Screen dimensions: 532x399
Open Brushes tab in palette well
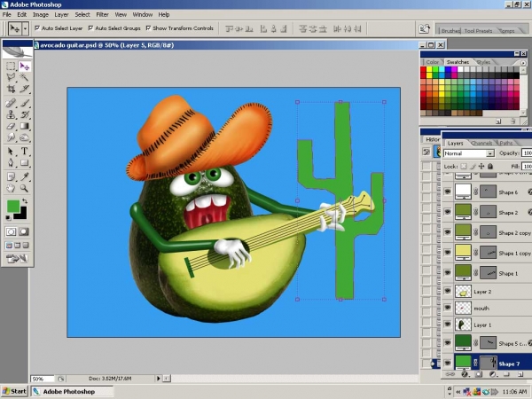point(450,31)
